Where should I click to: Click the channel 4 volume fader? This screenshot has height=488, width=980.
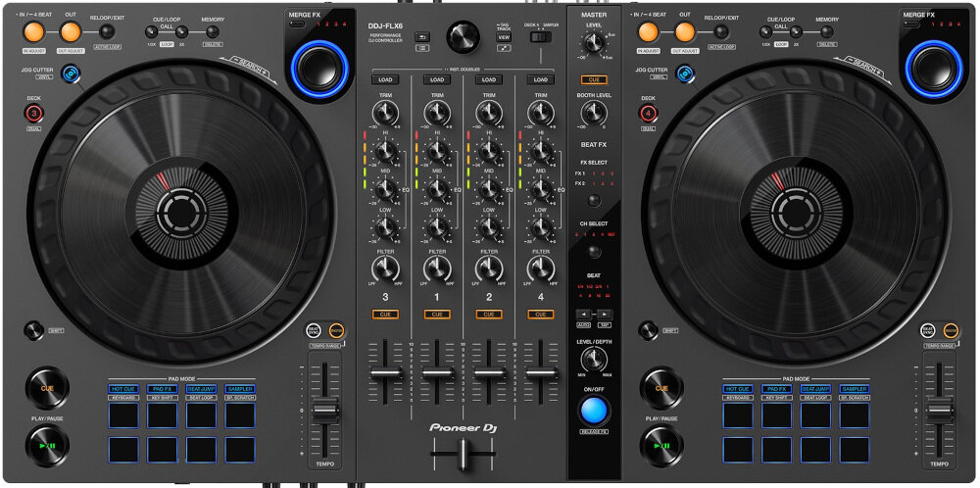click(x=541, y=373)
